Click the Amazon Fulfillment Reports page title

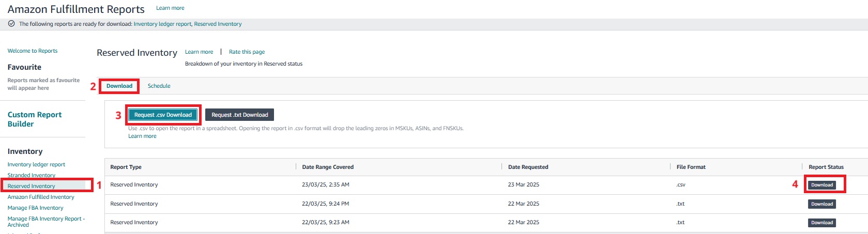[76, 9]
